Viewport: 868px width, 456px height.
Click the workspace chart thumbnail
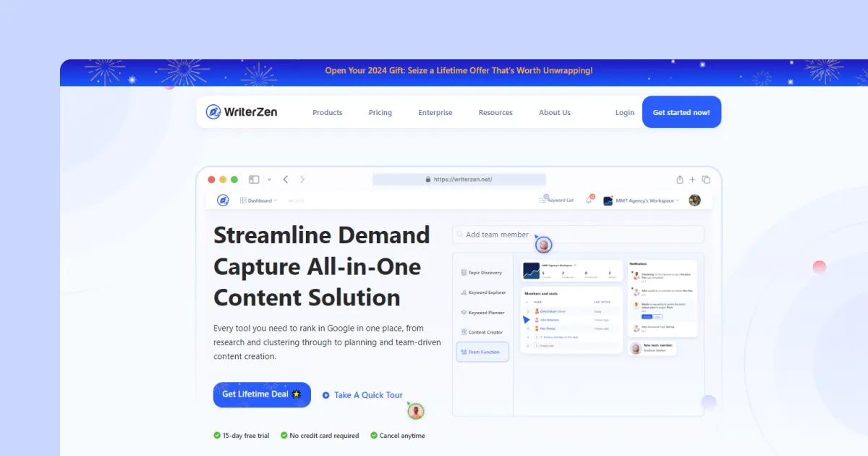point(532,271)
